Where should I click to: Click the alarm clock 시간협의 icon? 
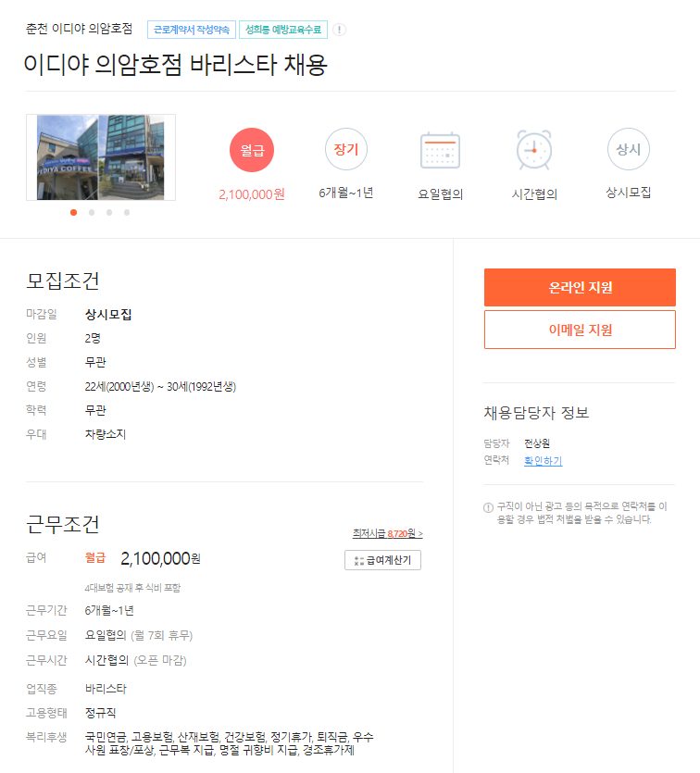point(534,150)
